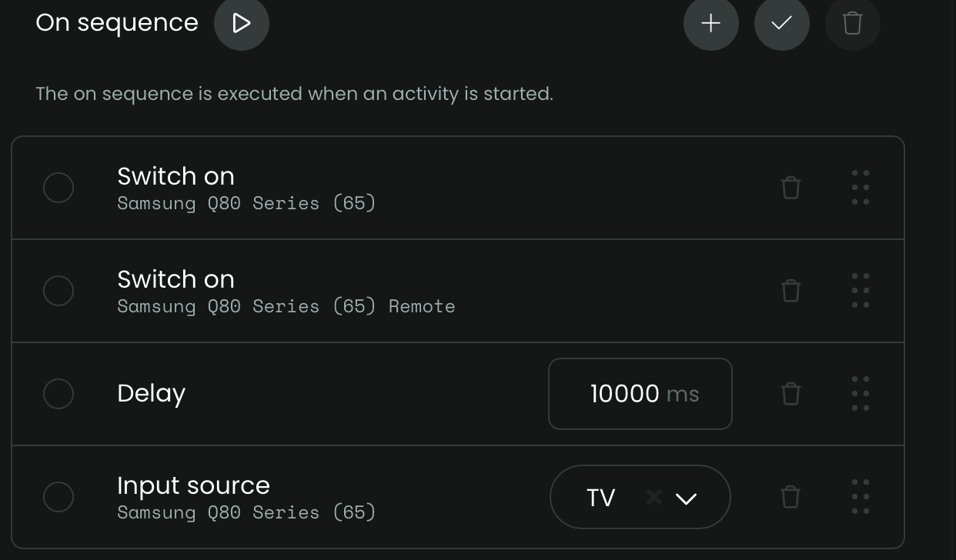Viewport: 956px width, 560px height.
Task: Select the Delay step checkbox
Action: [58, 394]
